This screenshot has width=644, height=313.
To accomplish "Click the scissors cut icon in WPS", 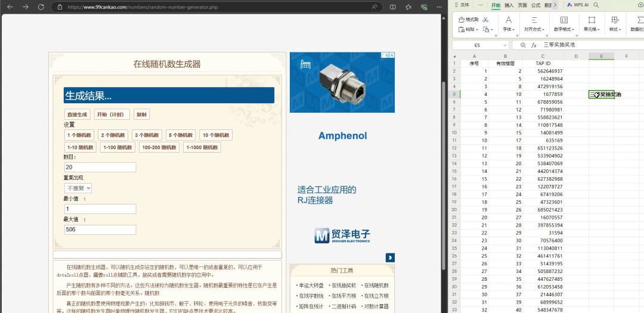I will (x=485, y=20).
